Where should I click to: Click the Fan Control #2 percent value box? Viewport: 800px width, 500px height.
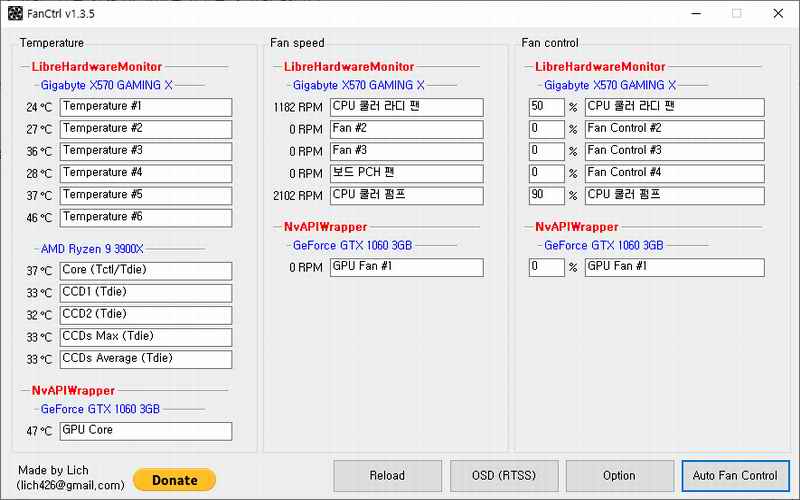point(546,129)
